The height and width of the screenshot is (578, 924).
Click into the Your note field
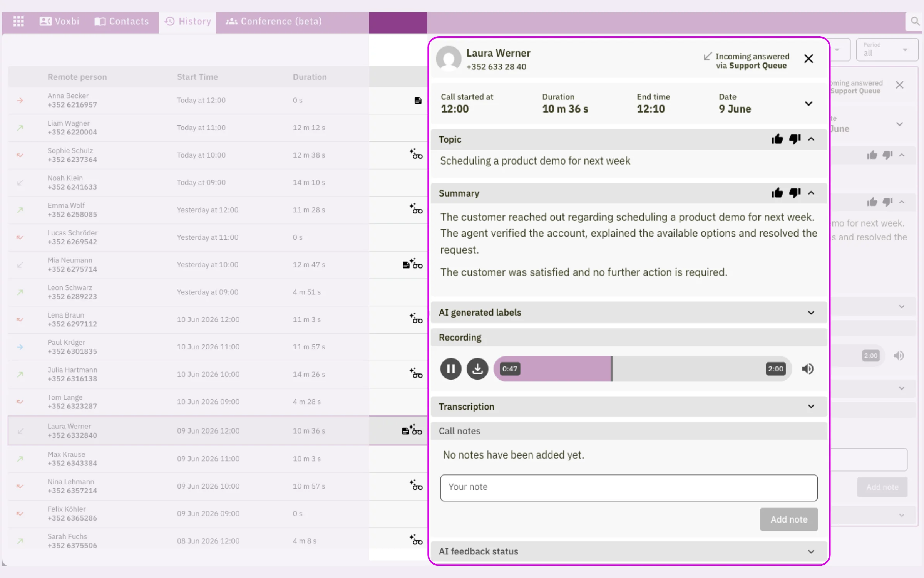coord(629,488)
